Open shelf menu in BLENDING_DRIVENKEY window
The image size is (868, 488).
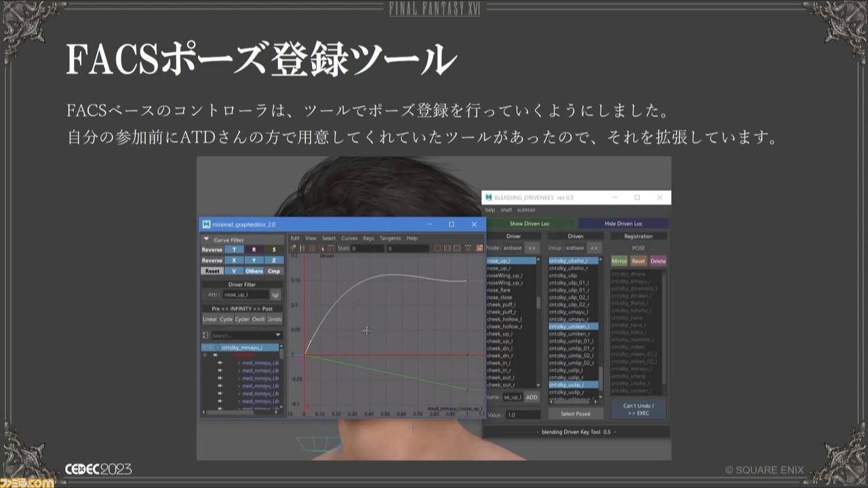pos(507,210)
